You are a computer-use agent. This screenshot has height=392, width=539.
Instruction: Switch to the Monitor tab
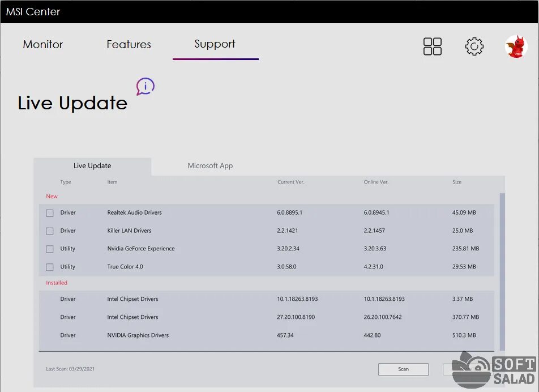(x=43, y=44)
